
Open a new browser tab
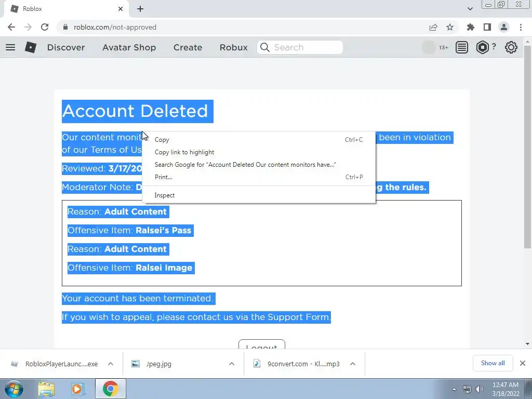140,9
